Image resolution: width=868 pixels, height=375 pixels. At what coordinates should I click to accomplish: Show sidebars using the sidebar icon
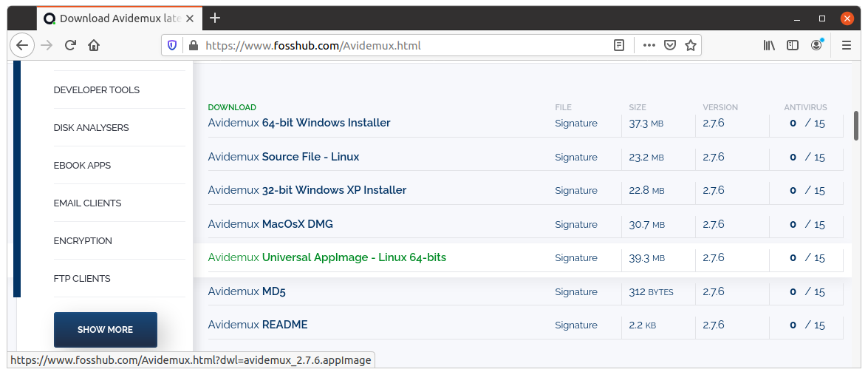[793, 45]
